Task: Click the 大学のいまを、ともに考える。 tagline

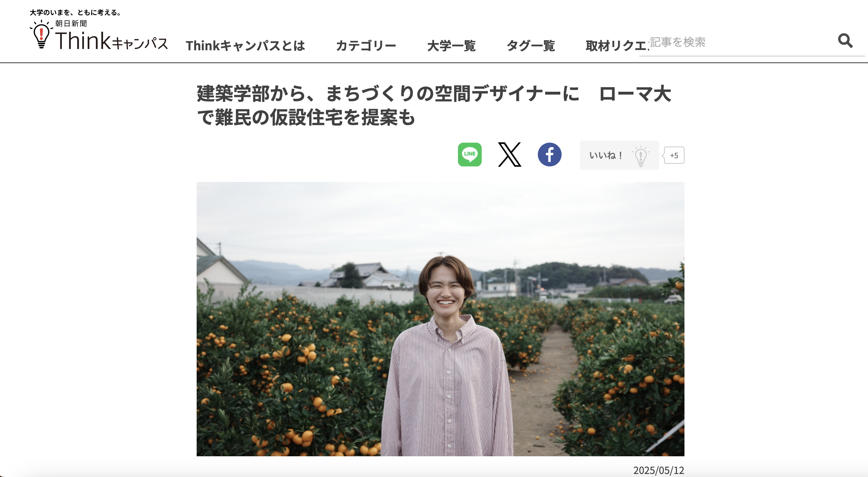Action: 76,12
